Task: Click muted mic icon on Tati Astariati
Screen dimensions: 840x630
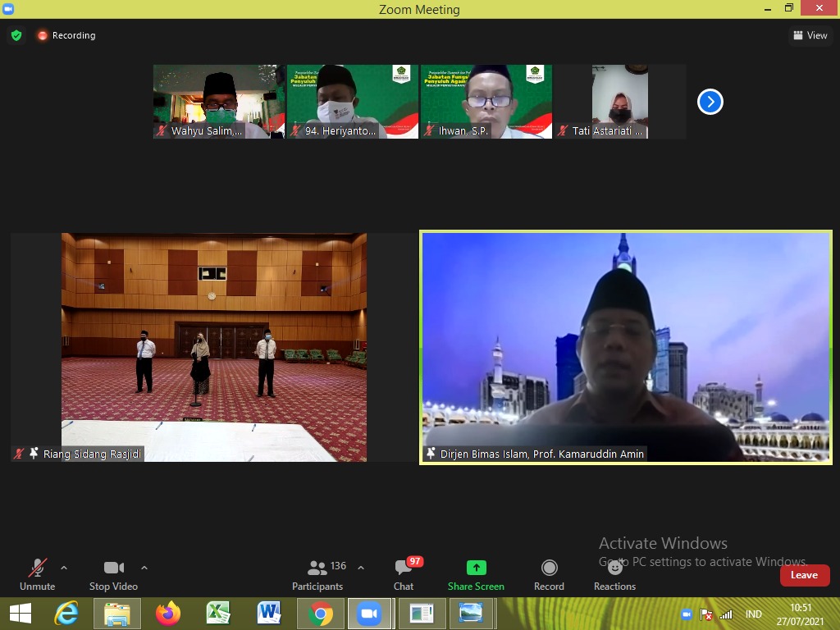Action: 563,130
